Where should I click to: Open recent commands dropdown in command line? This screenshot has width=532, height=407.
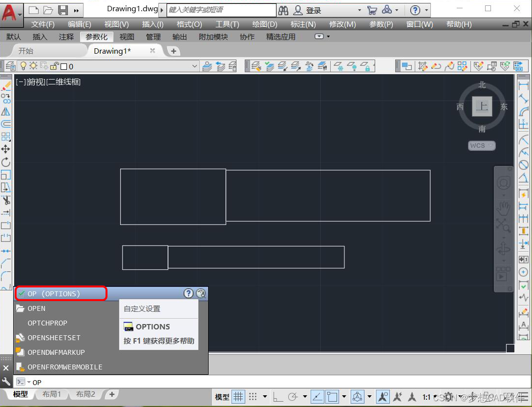coord(29,382)
